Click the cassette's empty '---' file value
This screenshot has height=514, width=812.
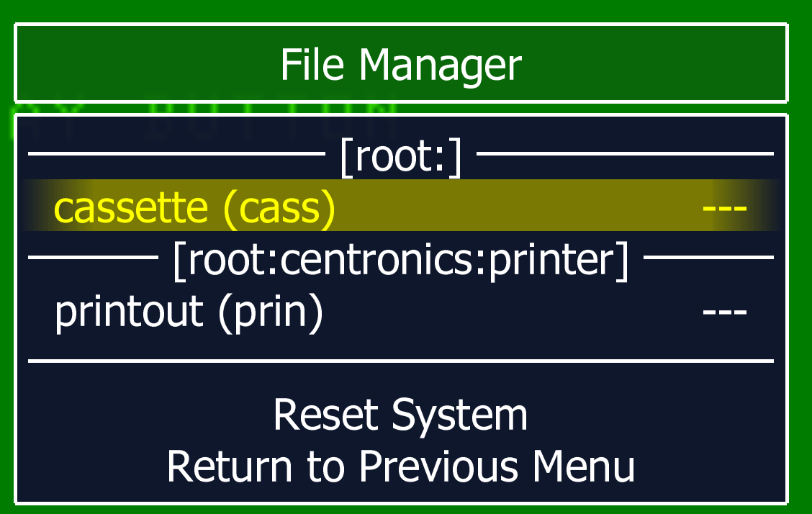pos(724,208)
